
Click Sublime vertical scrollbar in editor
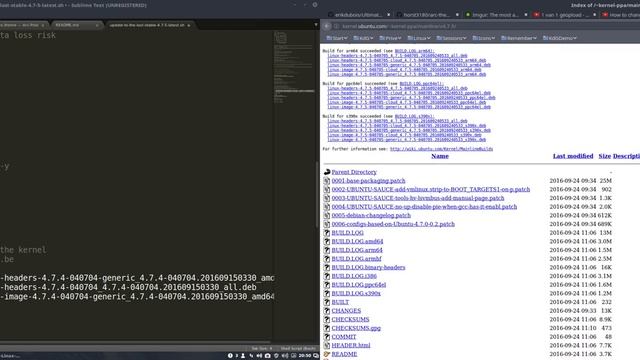[x=317, y=194]
